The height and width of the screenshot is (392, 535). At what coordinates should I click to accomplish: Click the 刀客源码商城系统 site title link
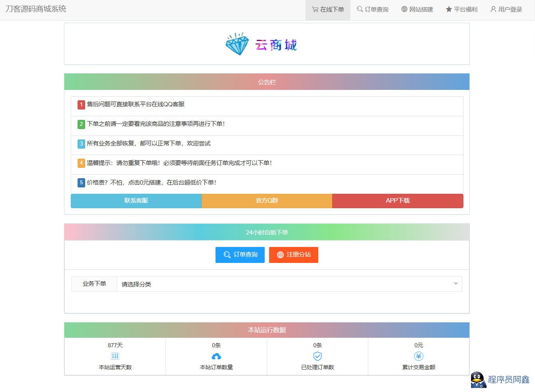tap(36, 9)
